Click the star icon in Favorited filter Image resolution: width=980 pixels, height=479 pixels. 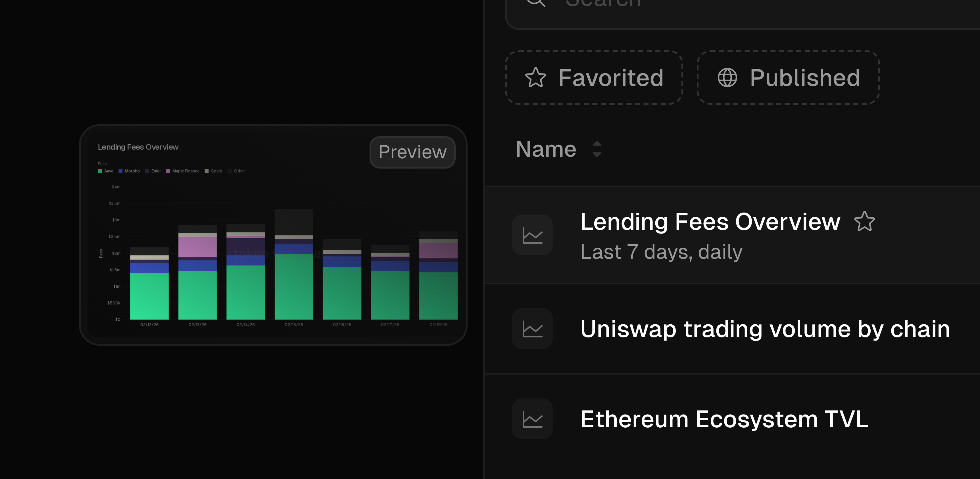[535, 77]
